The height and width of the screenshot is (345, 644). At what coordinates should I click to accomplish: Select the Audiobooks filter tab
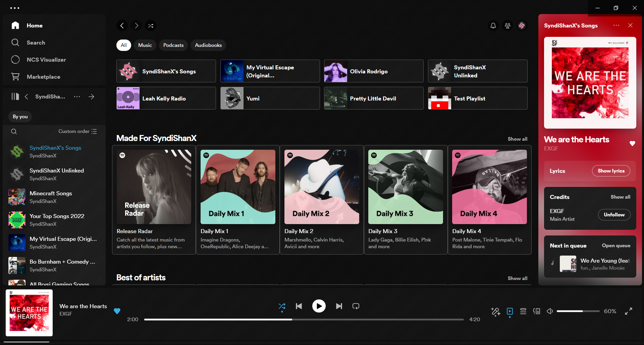tap(208, 45)
